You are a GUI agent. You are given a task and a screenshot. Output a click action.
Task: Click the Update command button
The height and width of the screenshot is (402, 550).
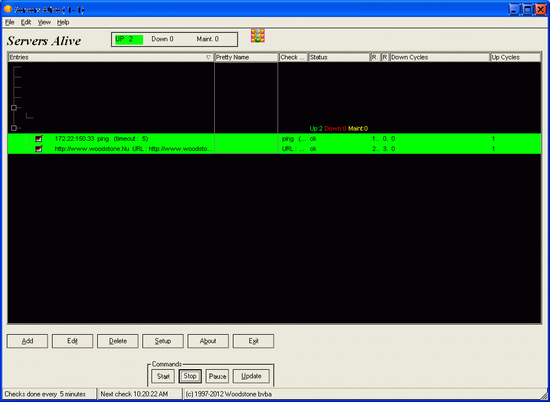click(251, 376)
